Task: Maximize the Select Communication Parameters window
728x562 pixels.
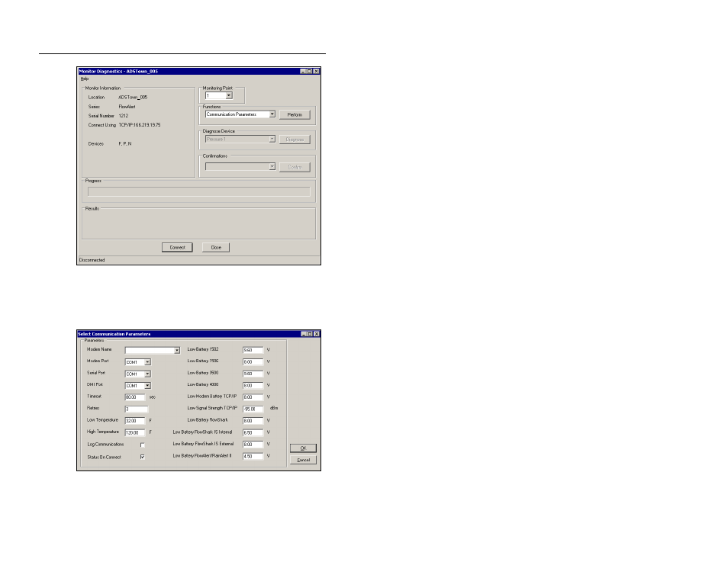Action: coord(310,334)
